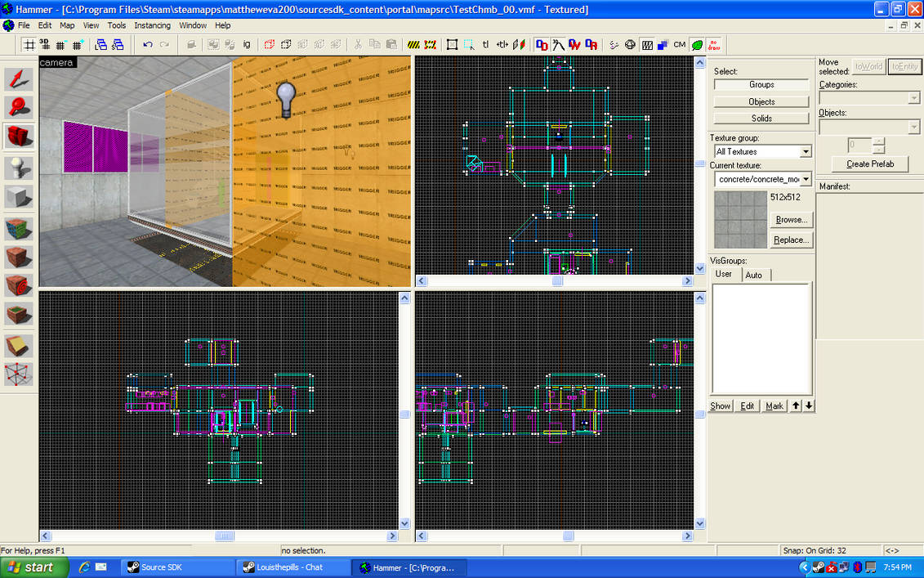
Task: Click the green leaf toolbar icon
Action: click(x=697, y=45)
